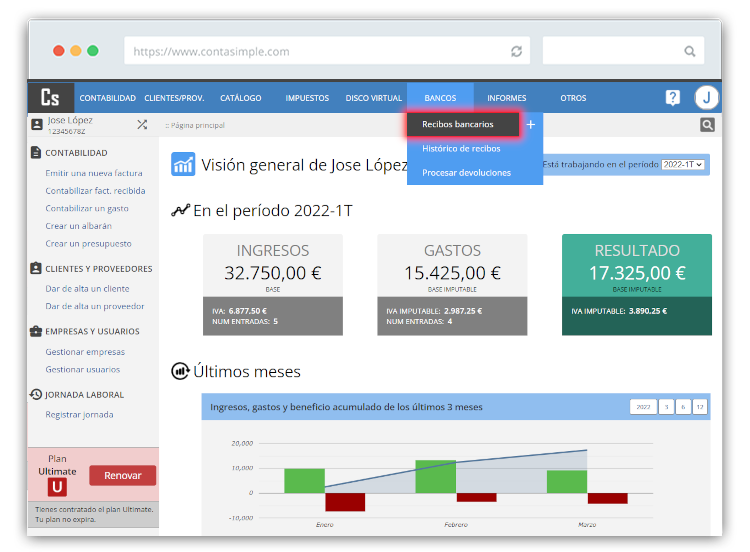Open the help question-mark icon
Screen dimensions: 750x552
[x=673, y=98]
